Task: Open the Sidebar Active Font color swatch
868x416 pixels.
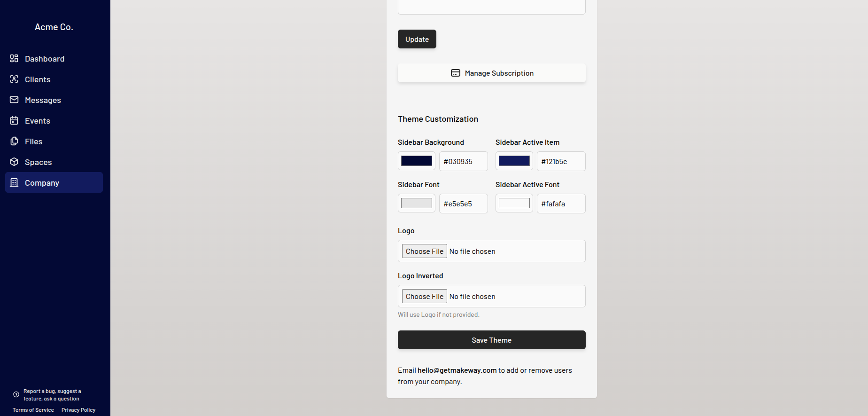Action: [514, 203]
